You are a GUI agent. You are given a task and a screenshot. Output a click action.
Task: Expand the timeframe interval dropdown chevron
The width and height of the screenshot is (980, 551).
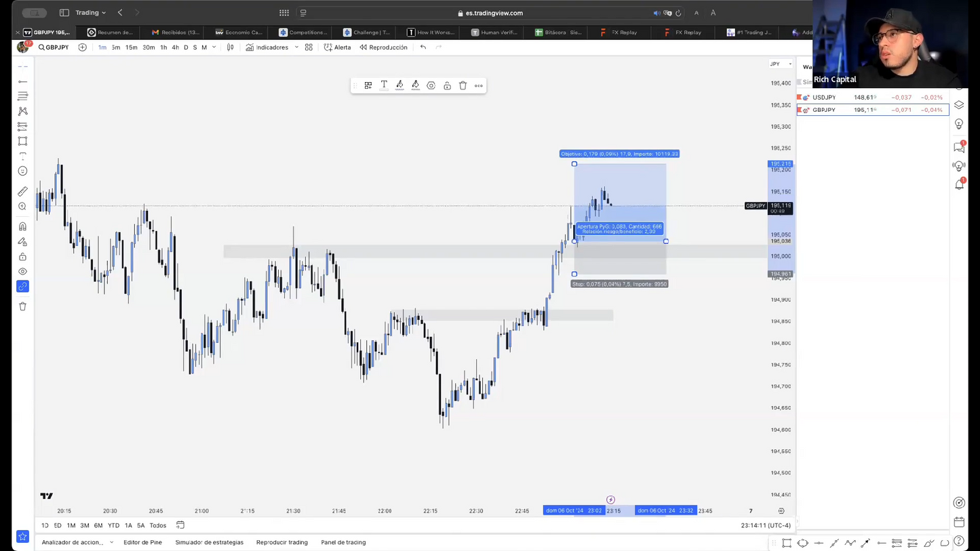click(214, 47)
